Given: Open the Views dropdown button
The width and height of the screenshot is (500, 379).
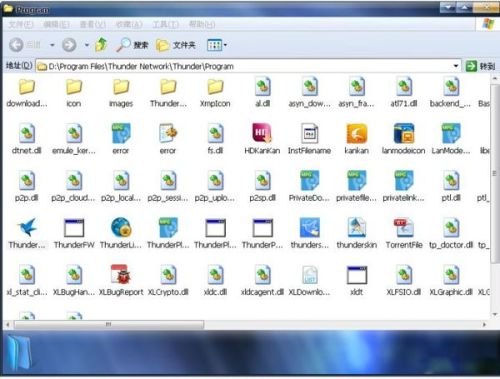Looking at the screenshot, I should point(217,45).
